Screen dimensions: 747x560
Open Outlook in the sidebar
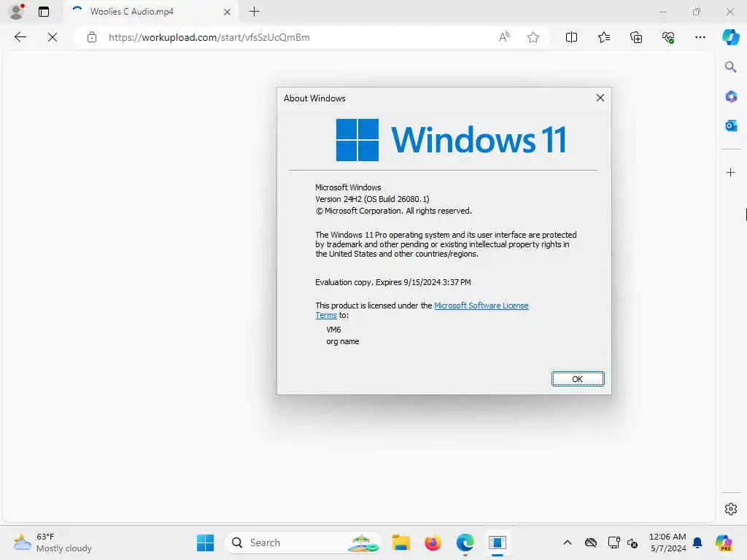click(731, 125)
